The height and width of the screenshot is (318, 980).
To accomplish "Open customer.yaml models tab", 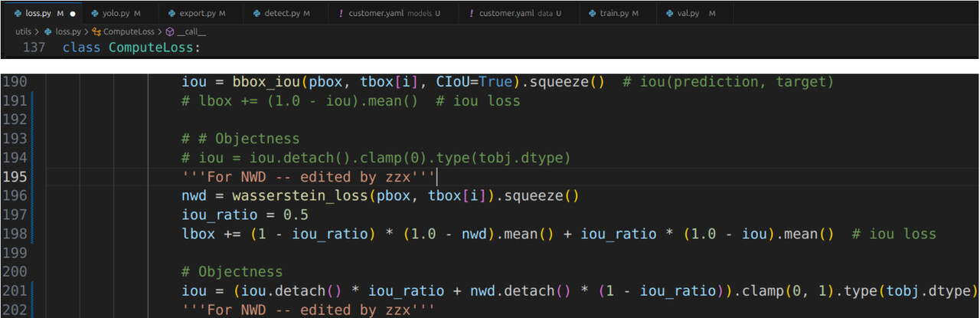I will pyautogui.click(x=390, y=14).
